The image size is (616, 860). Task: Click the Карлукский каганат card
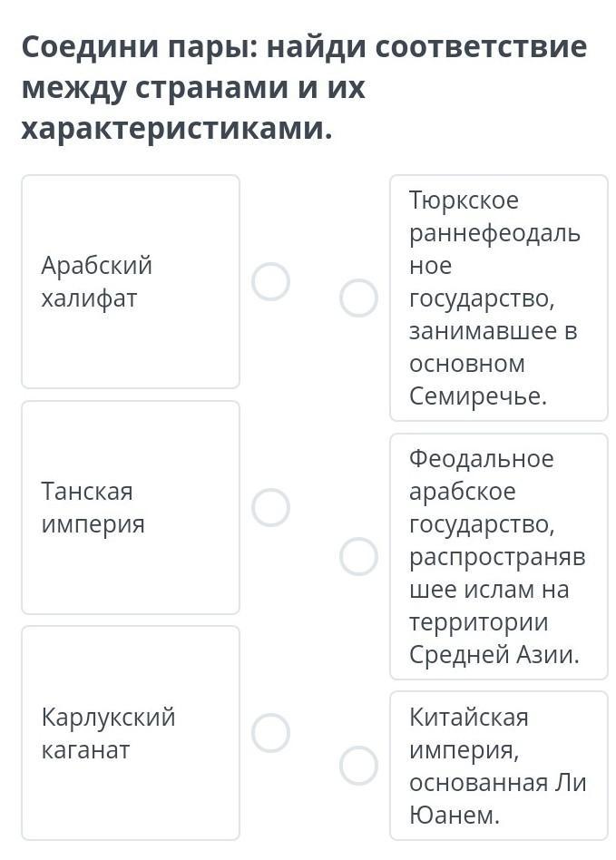click(x=131, y=733)
